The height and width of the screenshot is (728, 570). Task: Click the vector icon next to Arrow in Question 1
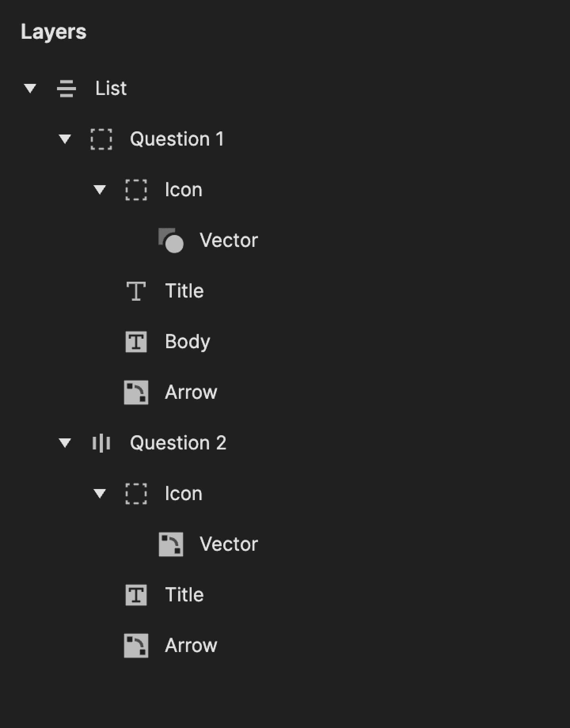136,392
